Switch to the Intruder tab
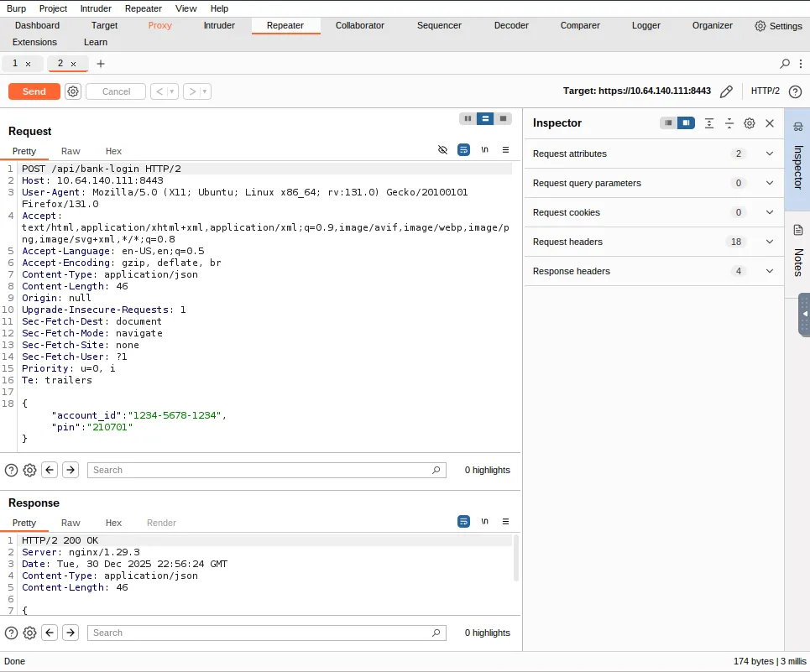Screen dimensions: 810x672 219,25
